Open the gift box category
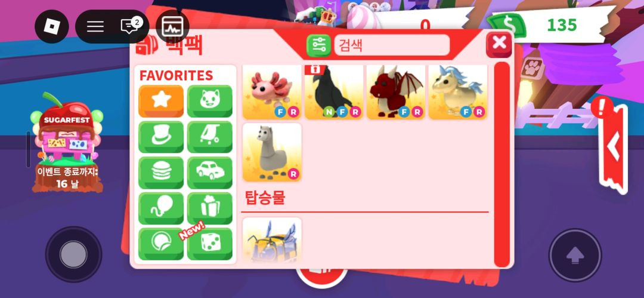This screenshot has width=644, height=298. point(210,208)
